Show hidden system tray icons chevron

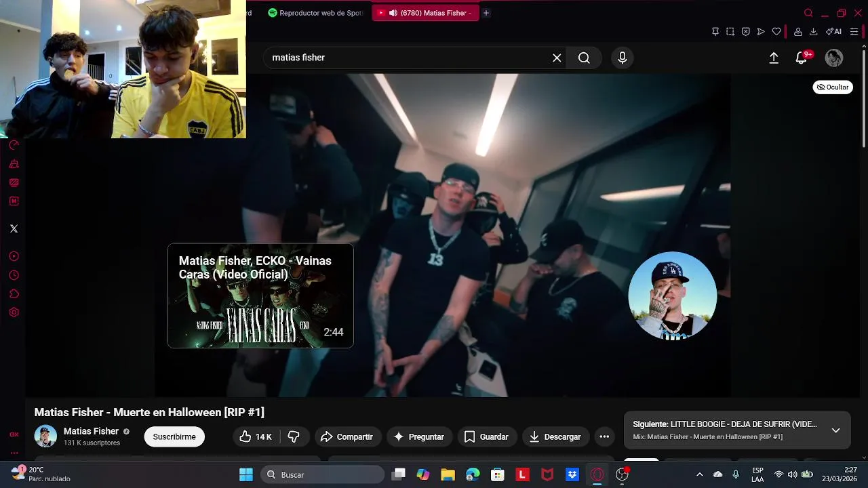point(700,474)
